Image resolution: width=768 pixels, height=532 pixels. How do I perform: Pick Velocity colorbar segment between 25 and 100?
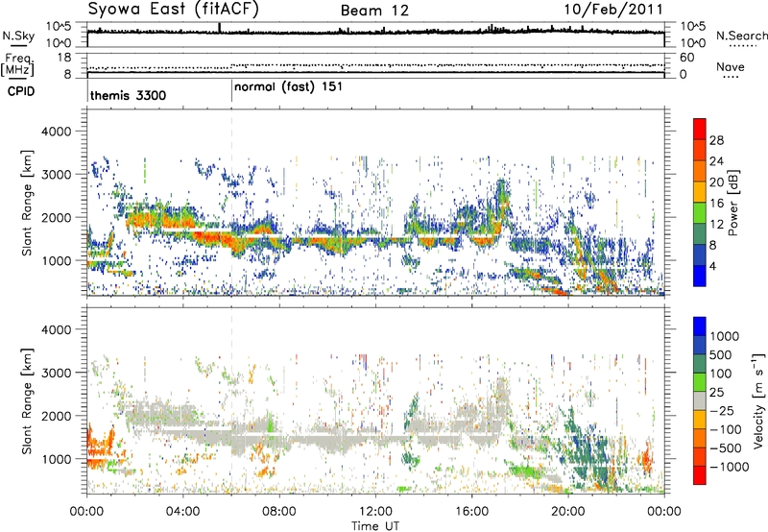pos(700,382)
